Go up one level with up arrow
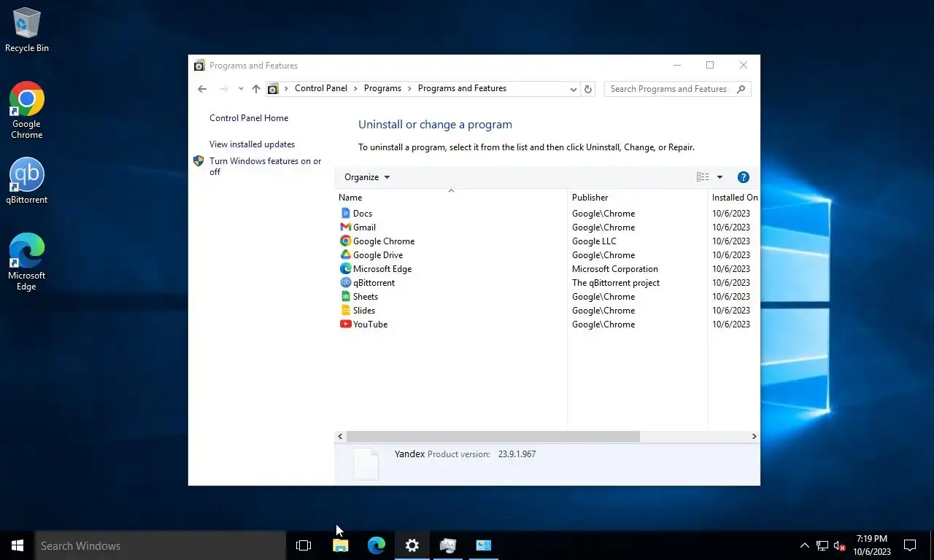The height and width of the screenshot is (560, 934). point(255,89)
